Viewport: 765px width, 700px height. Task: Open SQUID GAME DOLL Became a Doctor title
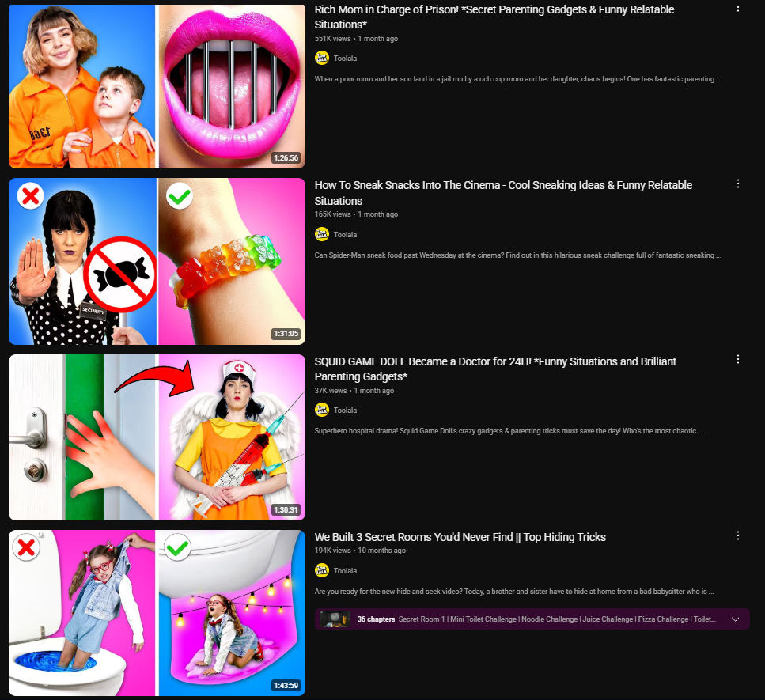click(x=495, y=369)
